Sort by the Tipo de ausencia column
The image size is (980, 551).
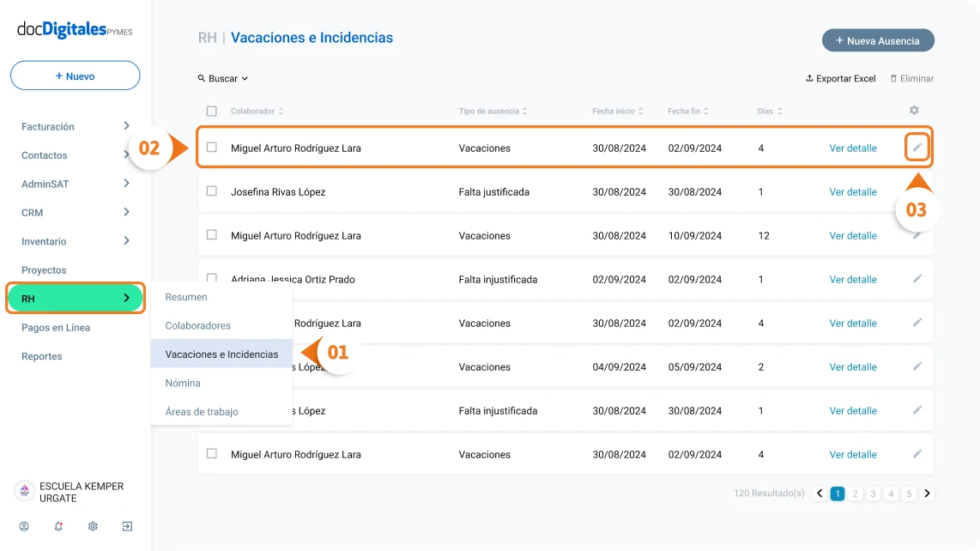[493, 111]
